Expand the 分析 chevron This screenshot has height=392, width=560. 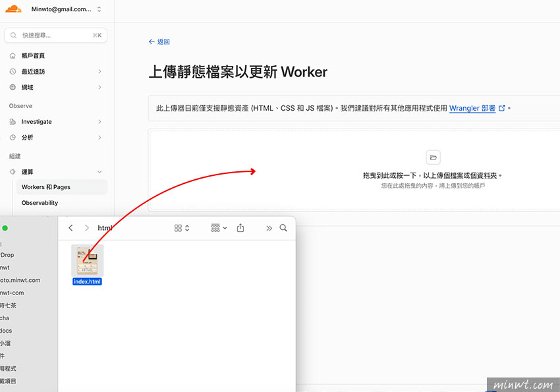tap(99, 138)
